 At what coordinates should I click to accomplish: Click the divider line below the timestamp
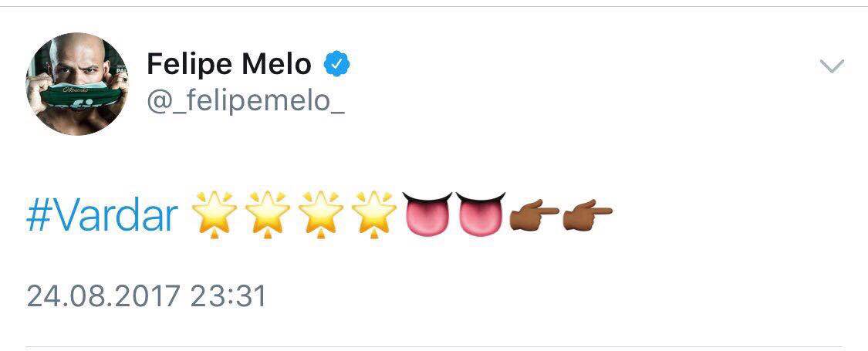(434, 346)
